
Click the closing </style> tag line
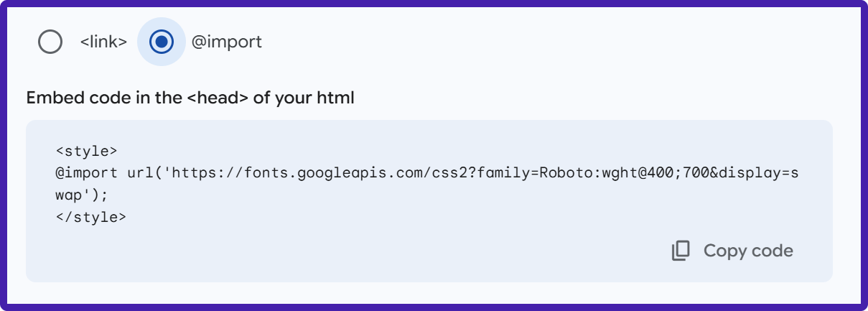(90, 216)
